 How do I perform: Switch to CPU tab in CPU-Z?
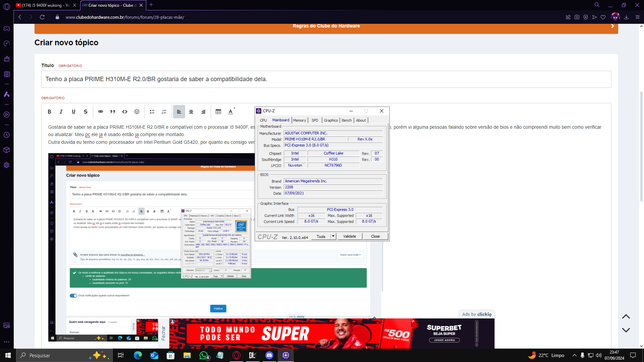click(263, 120)
